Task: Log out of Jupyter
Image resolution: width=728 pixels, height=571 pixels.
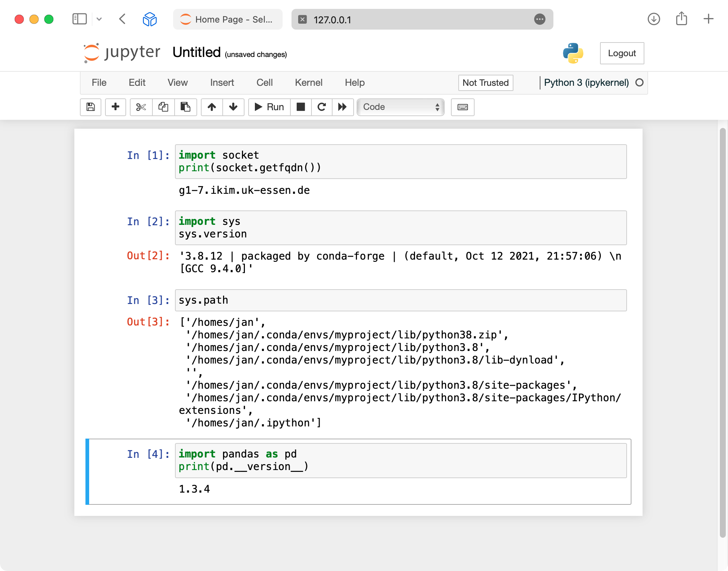Action: point(622,53)
